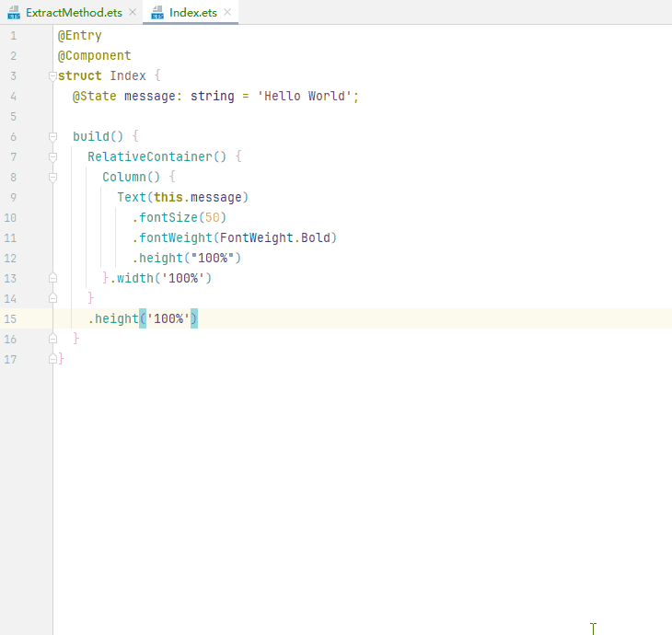
Task: Fold the Column() block in the gutter
Action: (53, 177)
